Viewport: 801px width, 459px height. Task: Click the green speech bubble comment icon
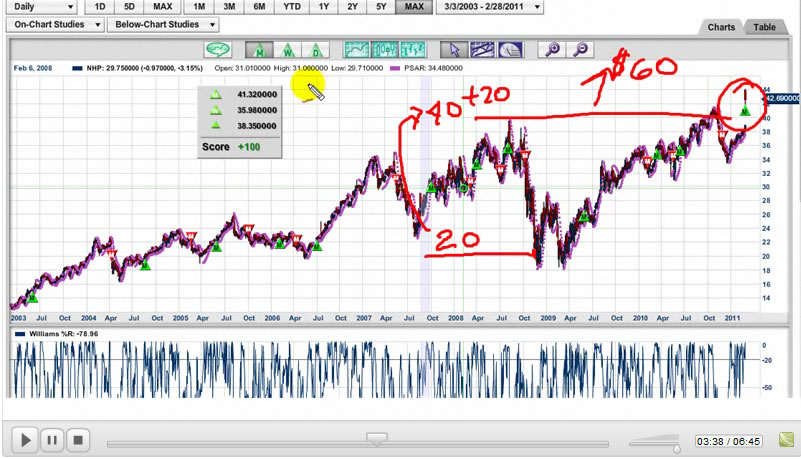218,50
